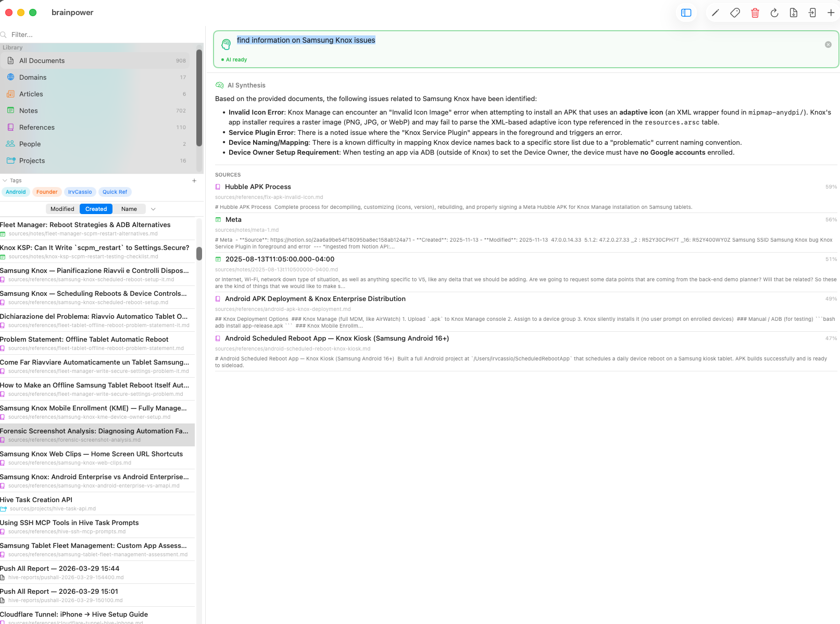This screenshot has height=624, width=840.
Task: Open References in the Library
Action: 95,128
